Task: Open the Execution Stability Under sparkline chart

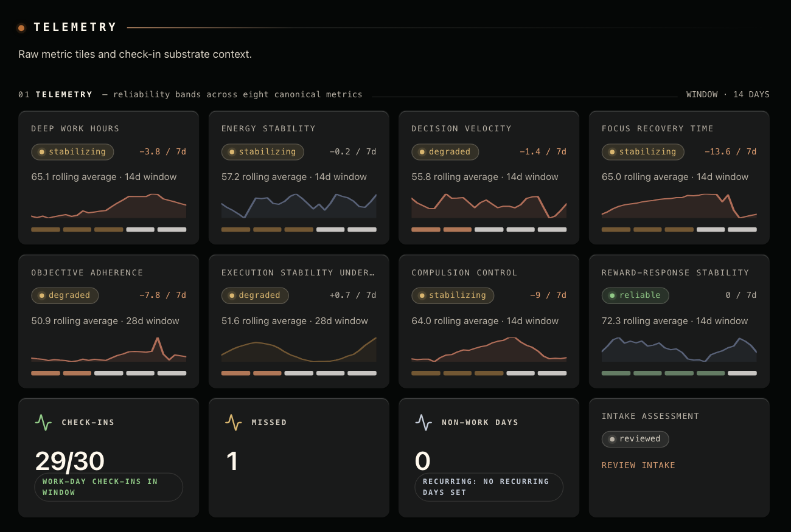Action: pos(299,350)
